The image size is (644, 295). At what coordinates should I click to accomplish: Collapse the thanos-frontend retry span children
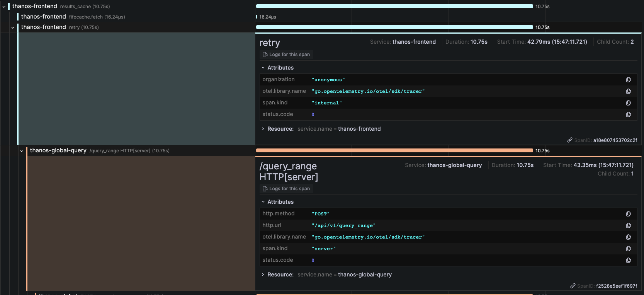[x=13, y=27]
